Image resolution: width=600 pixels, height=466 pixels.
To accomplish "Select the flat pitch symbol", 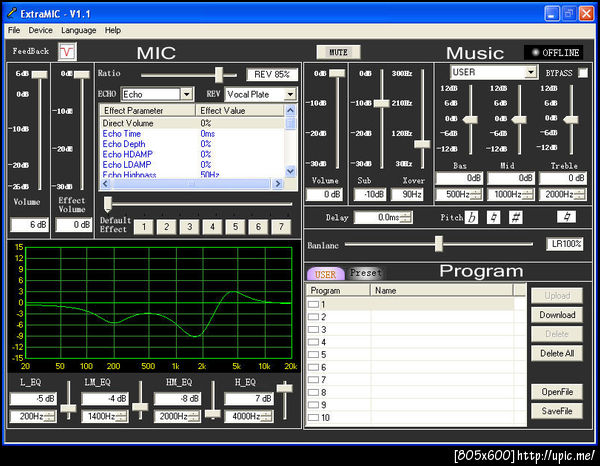I will point(472,217).
